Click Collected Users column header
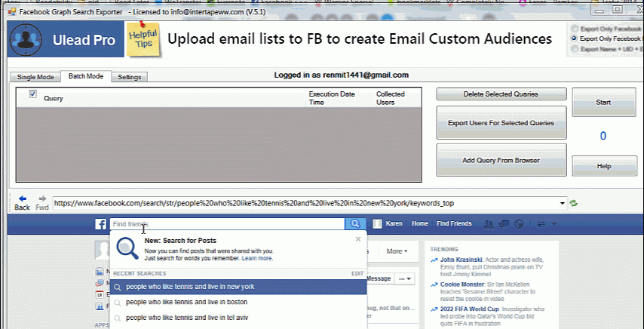 tap(391, 98)
